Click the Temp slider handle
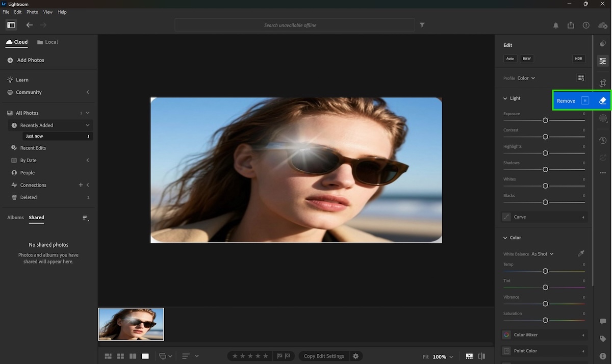Screen dimensions: 612x364 (545, 271)
